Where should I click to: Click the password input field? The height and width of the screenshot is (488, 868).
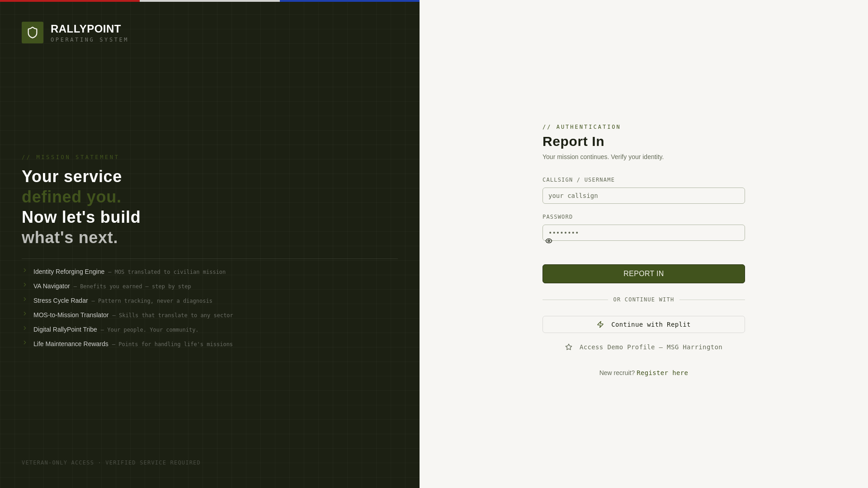tap(644, 233)
